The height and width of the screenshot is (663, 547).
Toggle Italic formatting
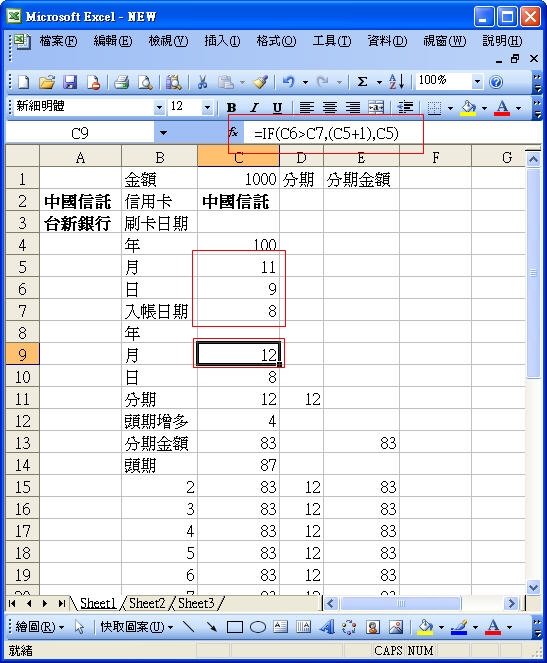click(x=254, y=108)
